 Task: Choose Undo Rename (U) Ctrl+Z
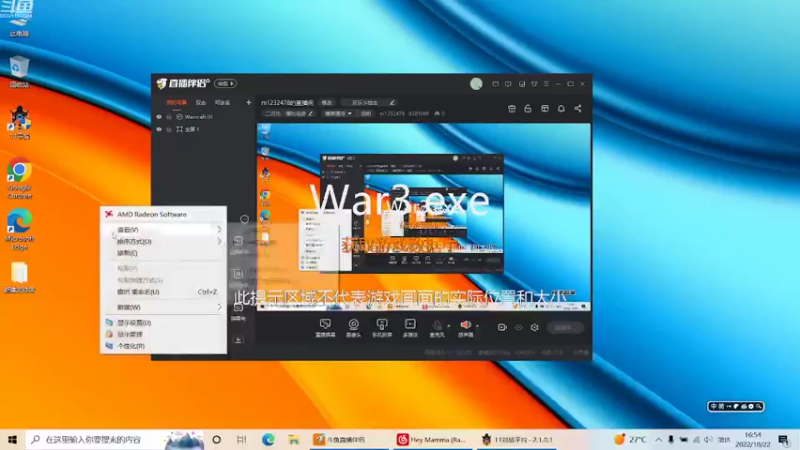pyautogui.click(x=163, y=292)
